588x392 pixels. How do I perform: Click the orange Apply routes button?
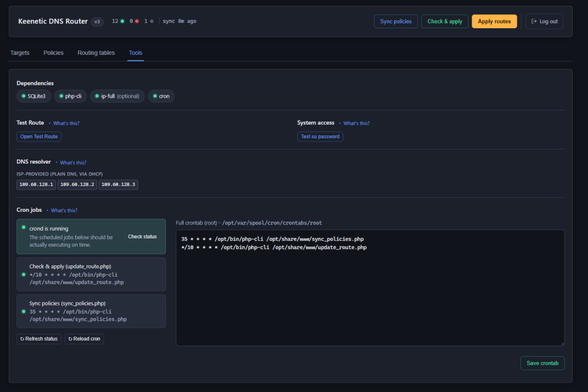[x=495, y=21]
